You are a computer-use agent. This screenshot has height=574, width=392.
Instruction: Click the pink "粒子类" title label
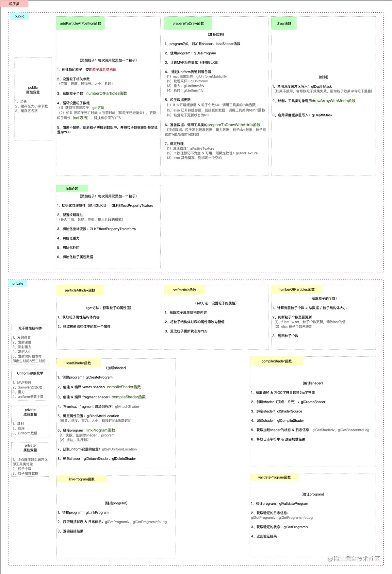(x=14, y=4)
